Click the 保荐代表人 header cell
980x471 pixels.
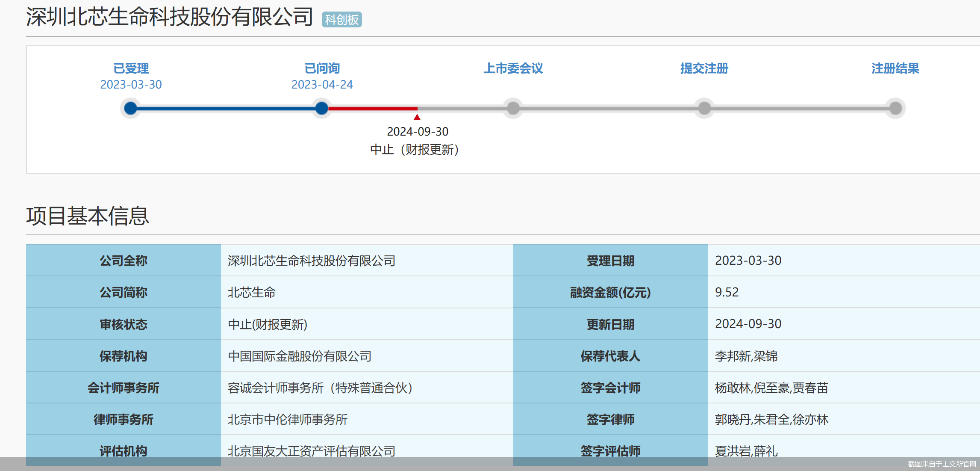tap(610, 355)
